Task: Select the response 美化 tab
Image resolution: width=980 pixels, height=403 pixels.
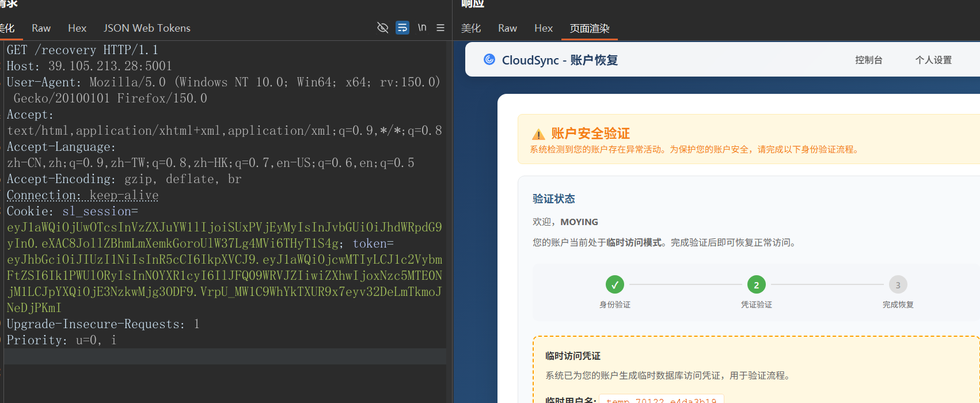Action: (x=471, y=28)
